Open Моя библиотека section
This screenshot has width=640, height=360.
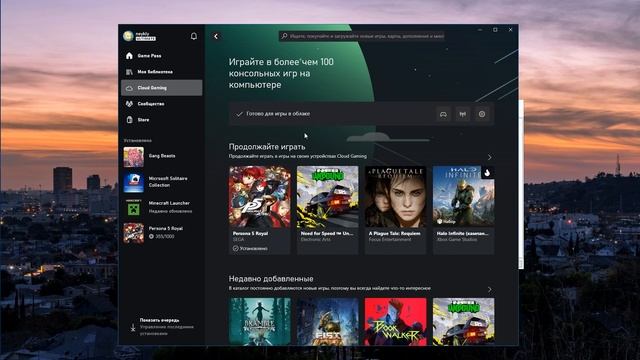pos(161,72)
